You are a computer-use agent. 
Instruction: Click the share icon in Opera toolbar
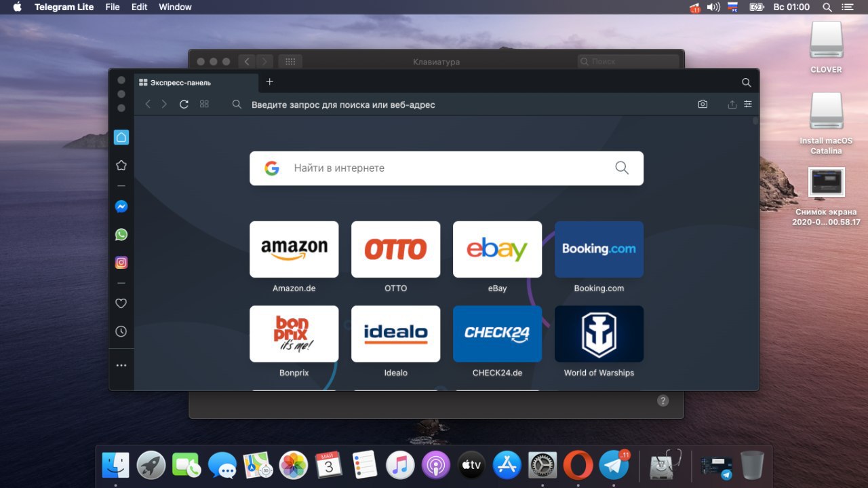[x=732, y=105]
